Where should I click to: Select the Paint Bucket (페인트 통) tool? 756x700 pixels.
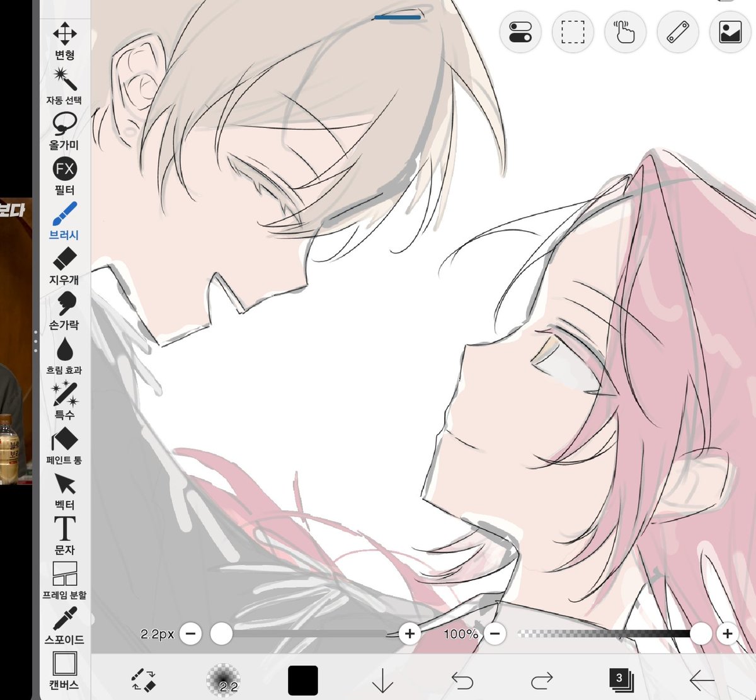[x=65, y=446]
